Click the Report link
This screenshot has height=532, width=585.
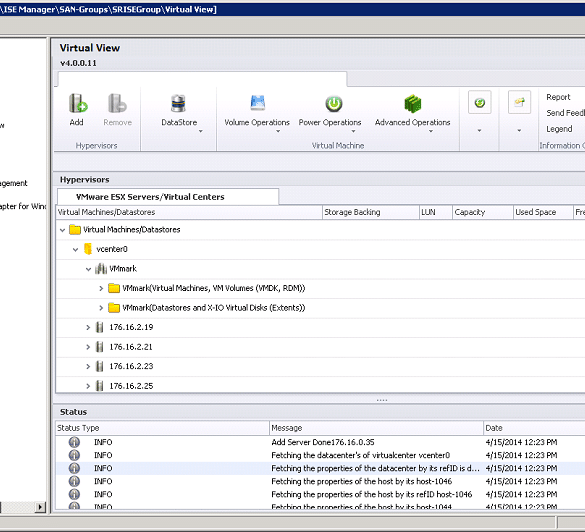coord(558,97)
